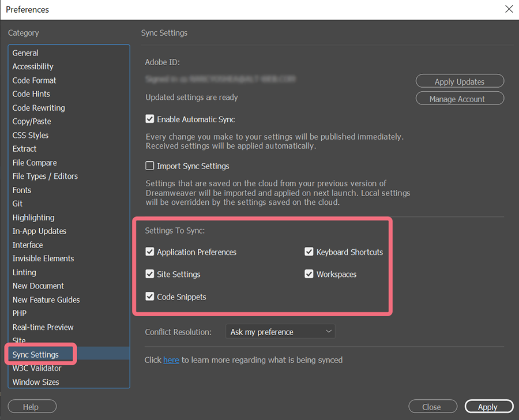This screenshot has height=420, width=519.
Task: Close the Preferences dialog with X
Action: 508,9
